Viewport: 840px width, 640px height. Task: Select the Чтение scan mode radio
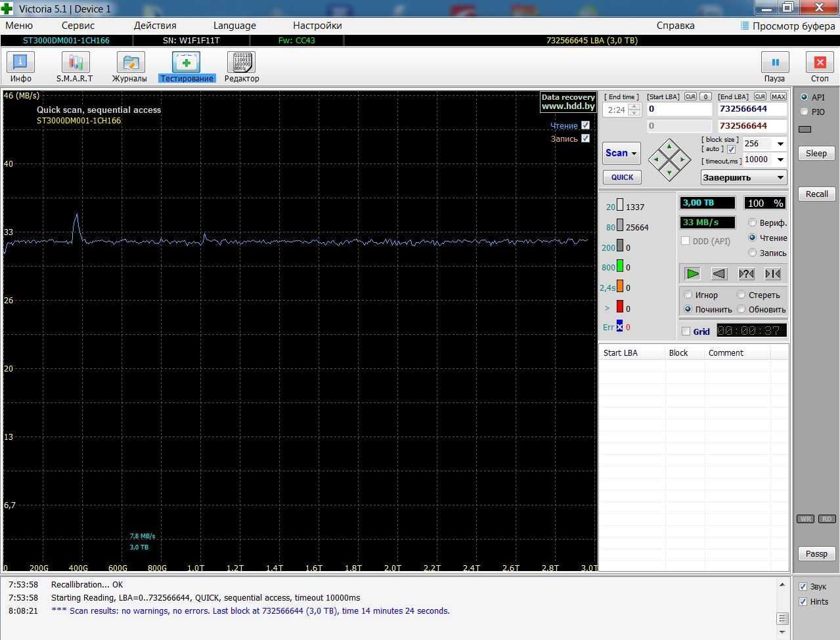[x=753, y=238]
